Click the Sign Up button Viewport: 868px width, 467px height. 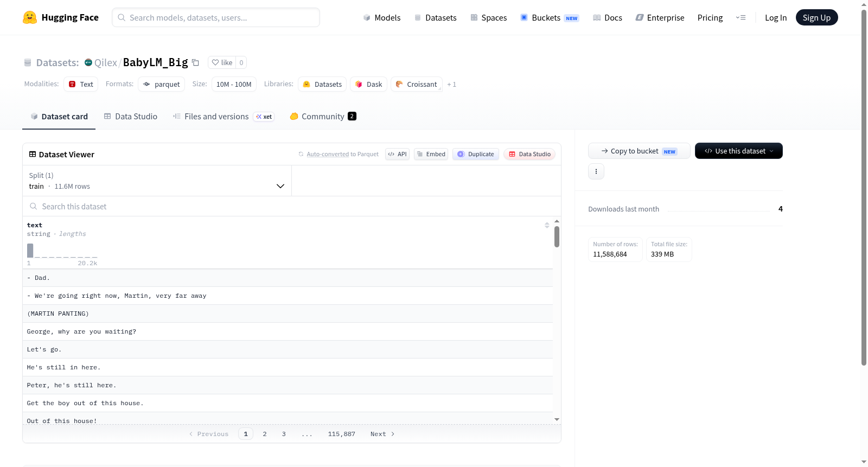[x=817, y=18]
